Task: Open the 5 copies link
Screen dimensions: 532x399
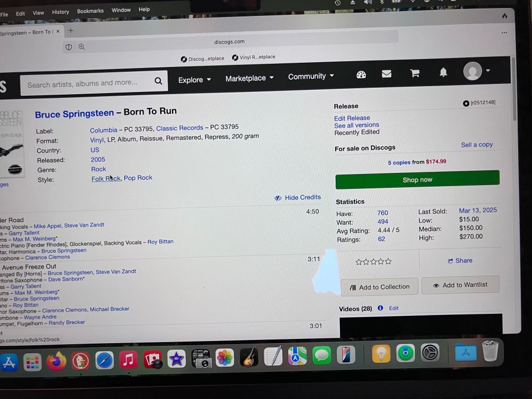Action: (x=399, y=162)
